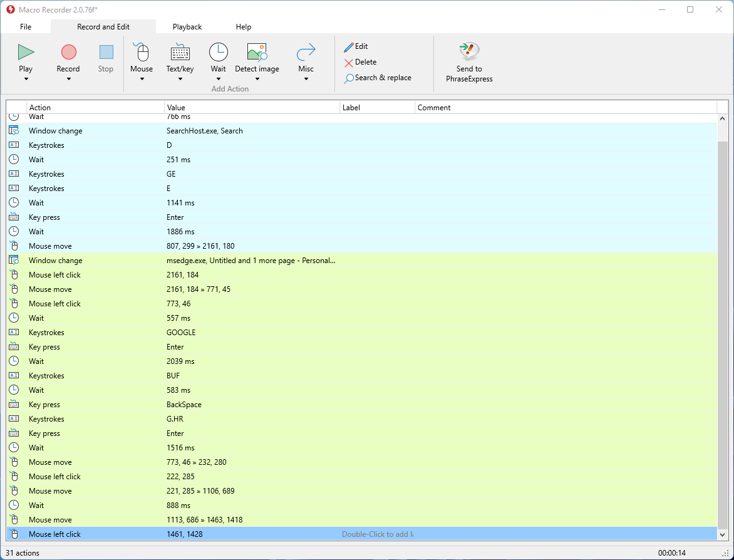Expand the Record dropdown arrow
734x560 pixels.
68,79
